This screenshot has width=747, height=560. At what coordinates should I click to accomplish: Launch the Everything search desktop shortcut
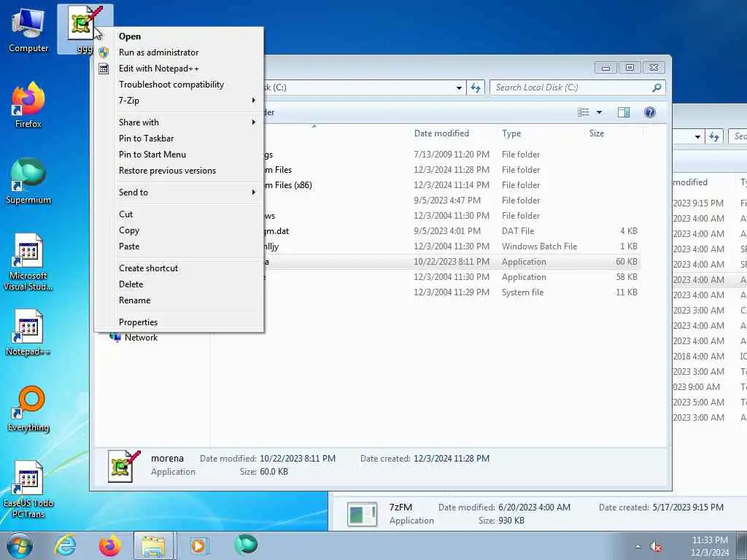click(28, 409)
